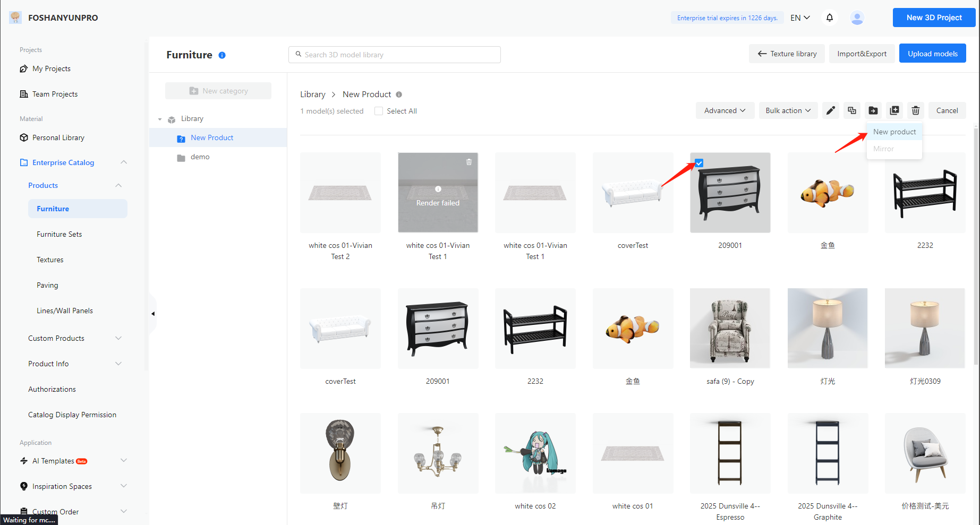Open the Texture library button
Screen dimensions: 980x525
point(787,54)
